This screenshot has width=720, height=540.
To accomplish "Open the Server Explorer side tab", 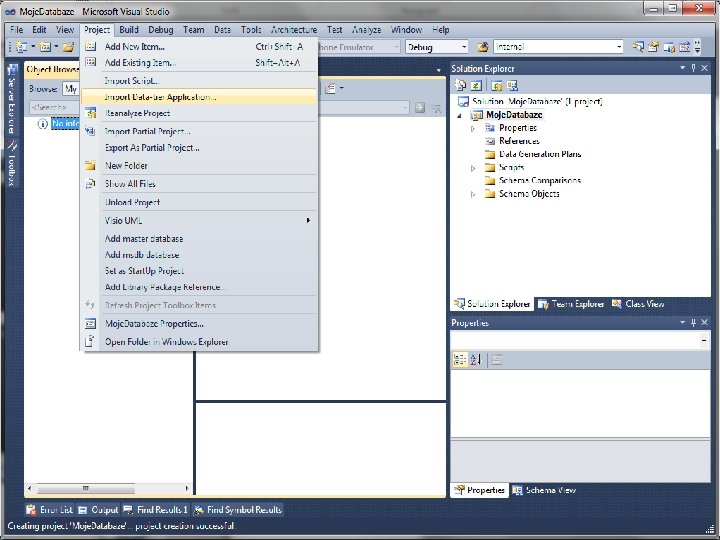I will click(x=12, y=99).
